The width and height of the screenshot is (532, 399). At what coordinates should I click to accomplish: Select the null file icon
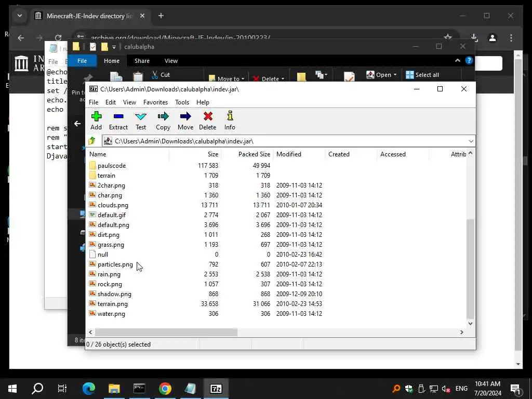(x=92, y=254)
